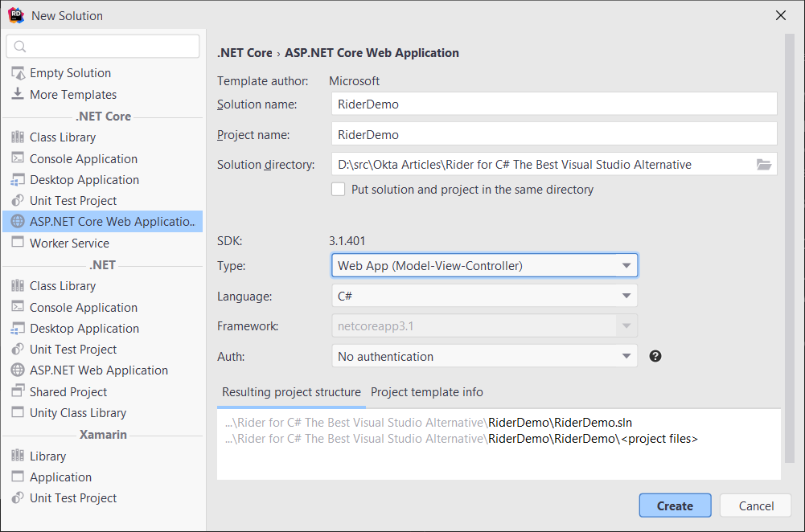Cancel the New Solution dialog
The image size is (805, 532).
click(x=755, y=505)
